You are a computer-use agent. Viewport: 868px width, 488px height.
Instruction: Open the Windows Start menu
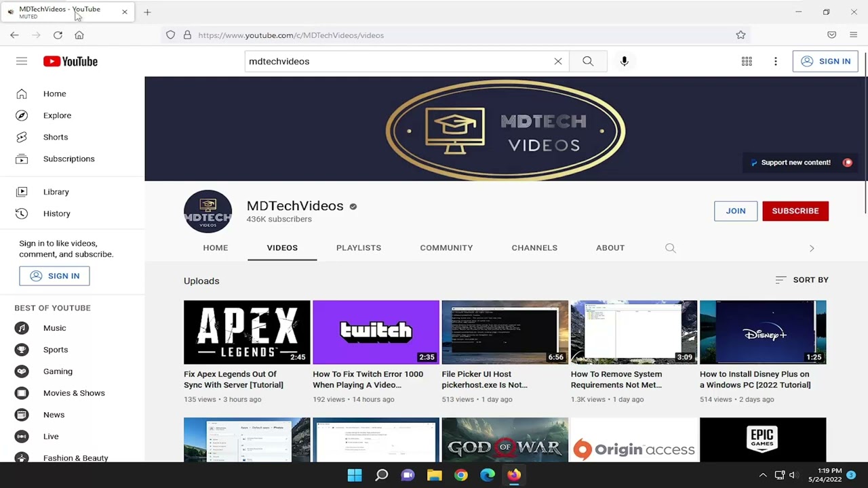[355, 475]
